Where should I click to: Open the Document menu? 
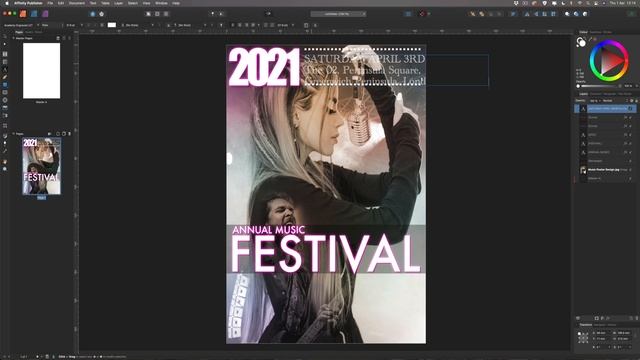(77, 3)
